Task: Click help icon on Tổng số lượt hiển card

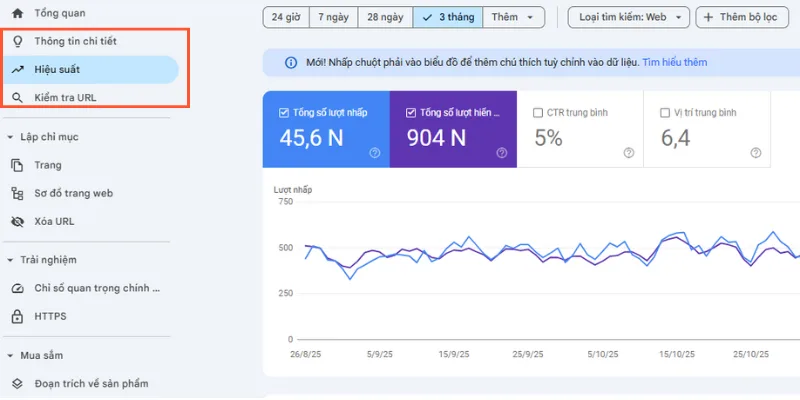Action: point(502,153)
